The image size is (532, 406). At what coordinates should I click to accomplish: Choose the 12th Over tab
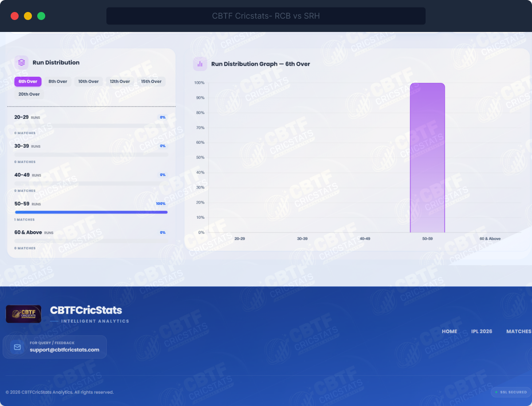click(120, 82)
